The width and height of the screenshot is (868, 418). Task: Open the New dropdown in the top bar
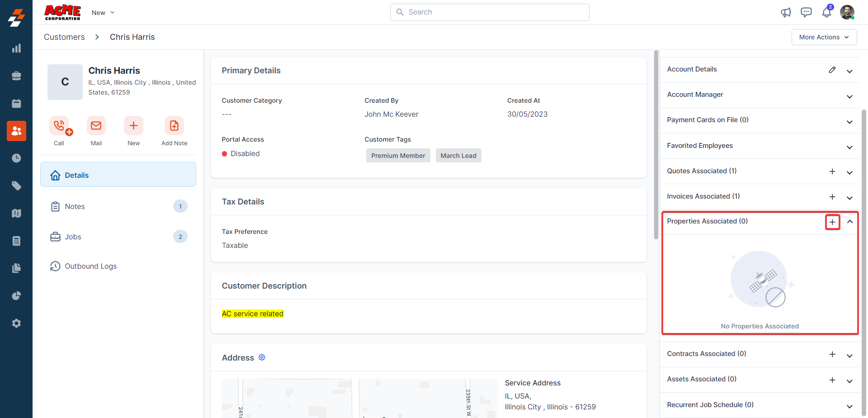[103, 13]
